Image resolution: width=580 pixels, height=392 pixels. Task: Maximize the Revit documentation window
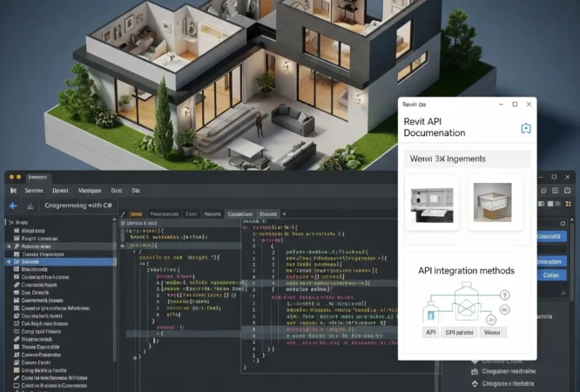click(515, 105)
